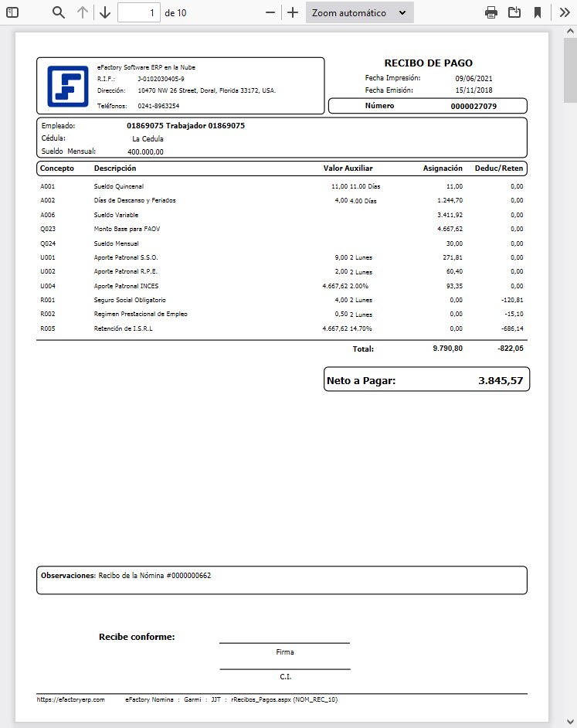Select concept code Q024
This screenshot has height=728, width=577.
point(47,243)
